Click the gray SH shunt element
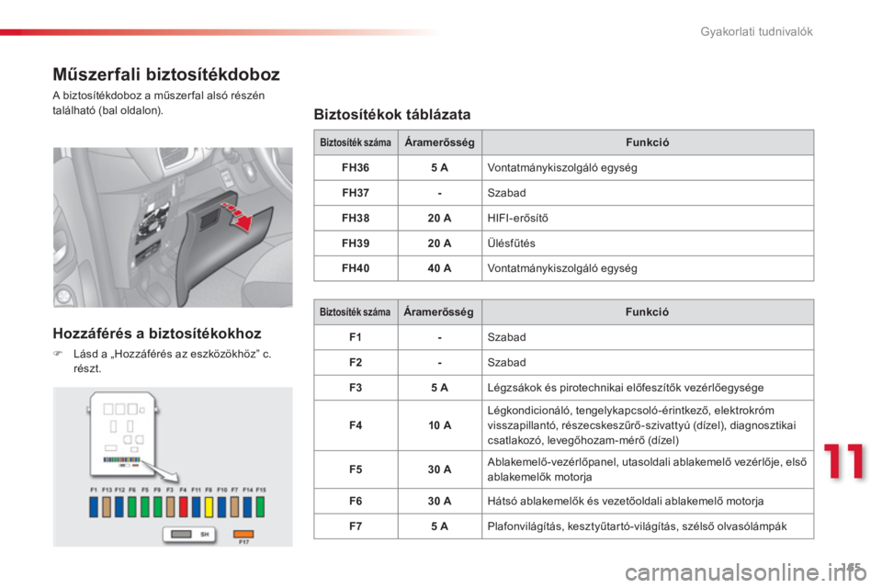The image size is (882, 588). [x=181, y=534]
